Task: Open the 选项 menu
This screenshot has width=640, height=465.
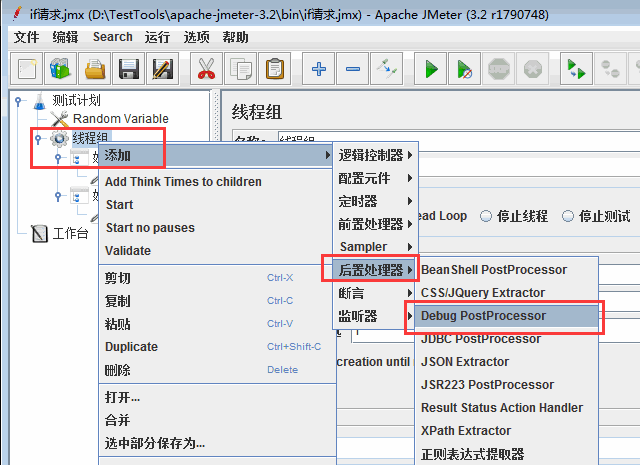Action: pyautogui.click(x=196, y=37)
